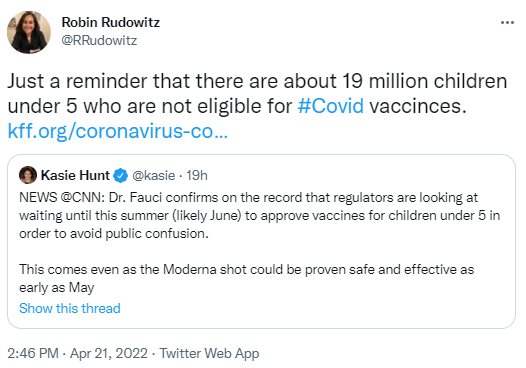The height and width of the screenshot is (368, 526).
Task: Expand Show this thread
Action: (x=70, y=308)
